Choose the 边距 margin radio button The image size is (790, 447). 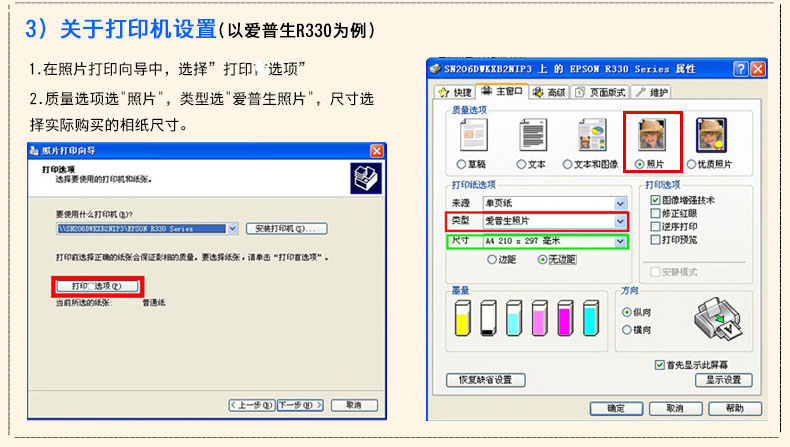point(492,260)
